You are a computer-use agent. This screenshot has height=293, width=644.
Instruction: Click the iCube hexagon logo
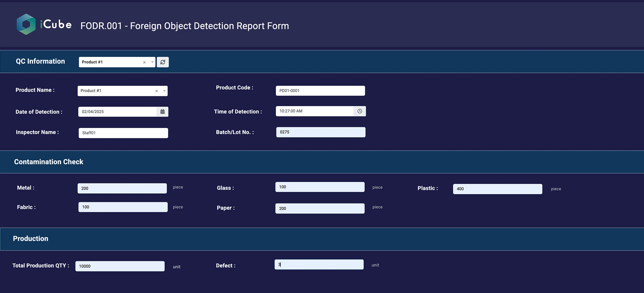(26, 24)
